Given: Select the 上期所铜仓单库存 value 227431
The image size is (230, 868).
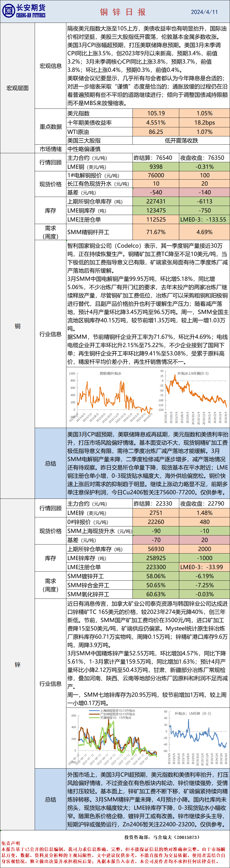Looking at the screenshot, I should 156,201.
